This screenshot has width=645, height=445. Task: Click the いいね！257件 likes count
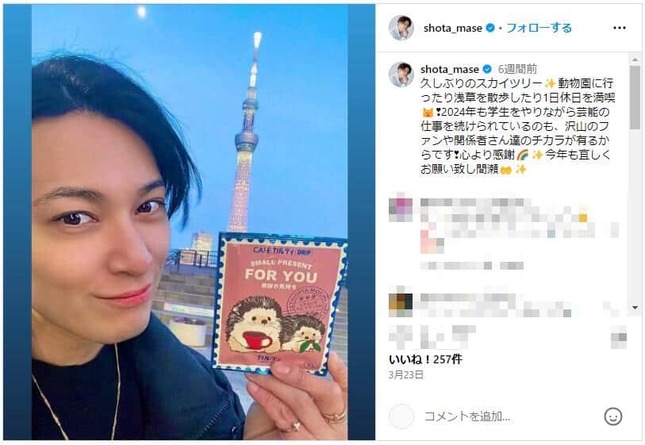point(426,359)
